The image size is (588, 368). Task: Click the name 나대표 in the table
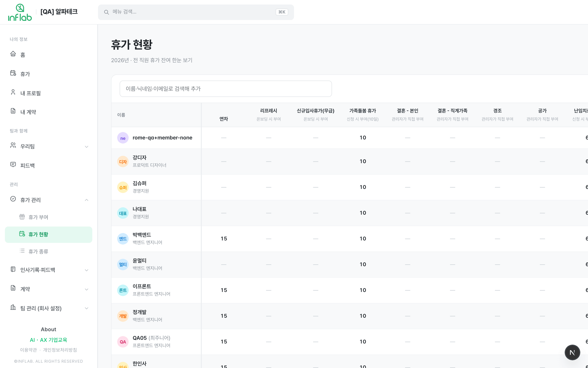point(139,209)
